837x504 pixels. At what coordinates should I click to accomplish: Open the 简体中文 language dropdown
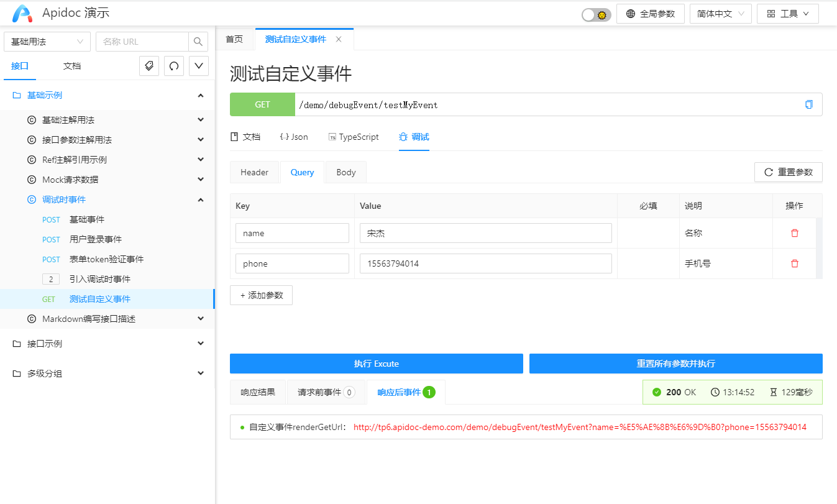coord(720,14)
